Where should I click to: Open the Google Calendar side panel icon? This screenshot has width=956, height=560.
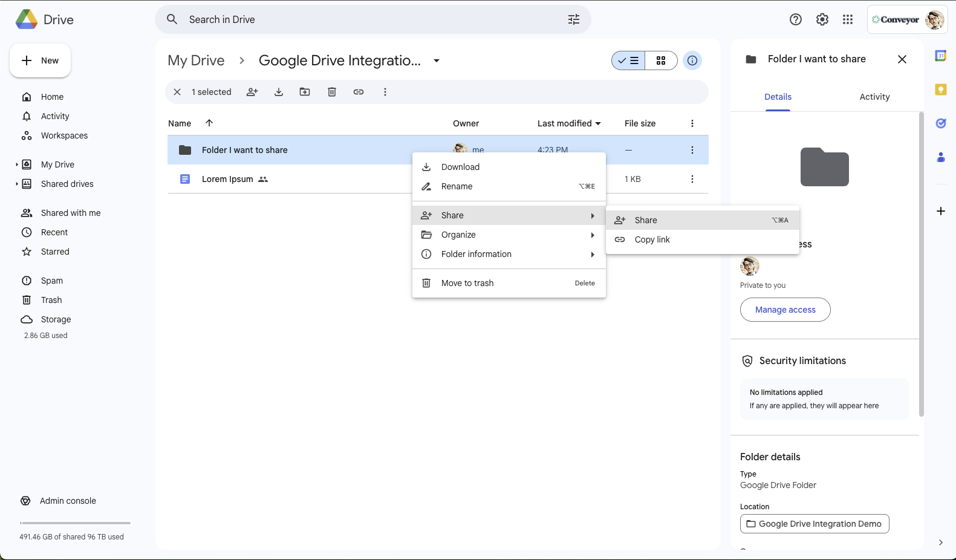941,56
